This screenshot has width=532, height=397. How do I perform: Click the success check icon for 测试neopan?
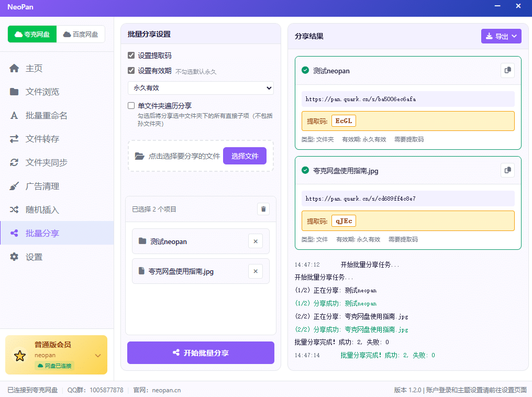[x=305, y=70]
